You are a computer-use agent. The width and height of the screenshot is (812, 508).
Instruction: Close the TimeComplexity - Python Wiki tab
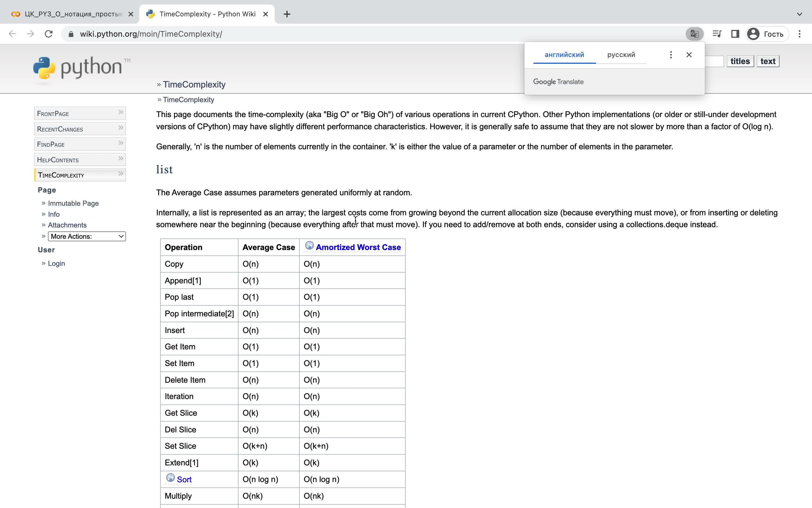(265, 14)
